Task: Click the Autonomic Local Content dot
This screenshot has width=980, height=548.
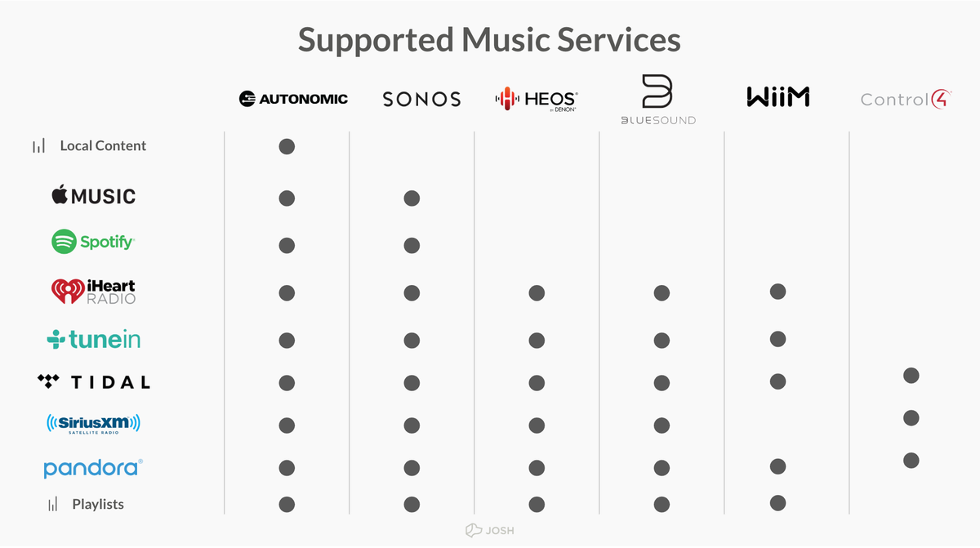Action: coord(287,147)
